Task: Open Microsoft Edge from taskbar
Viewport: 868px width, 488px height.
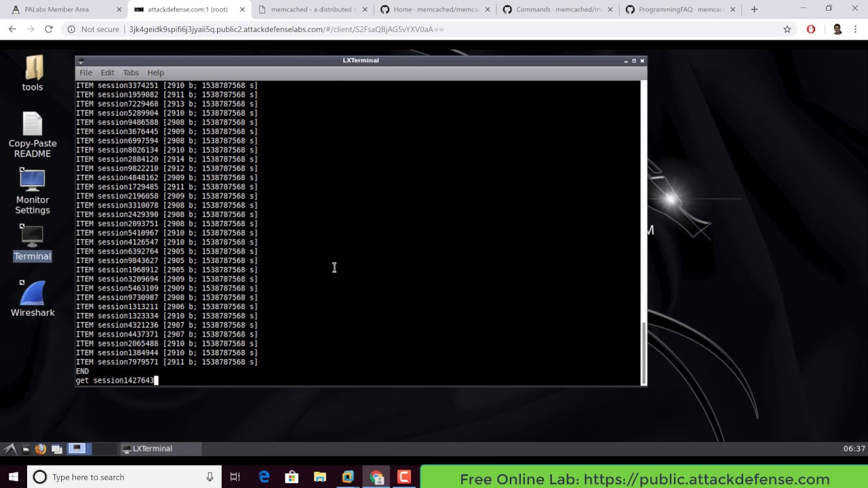Action: pyautogui.click(x=264, y=477)
